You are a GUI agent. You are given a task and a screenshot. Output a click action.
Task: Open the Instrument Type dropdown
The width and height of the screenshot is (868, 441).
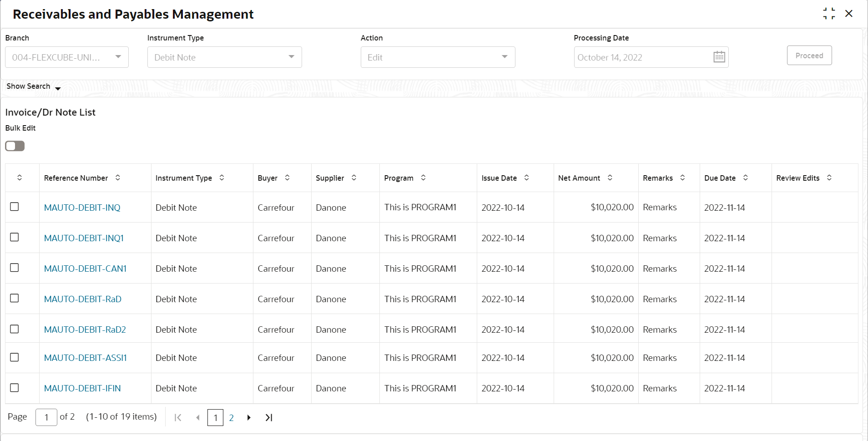[x=225, y=57]
